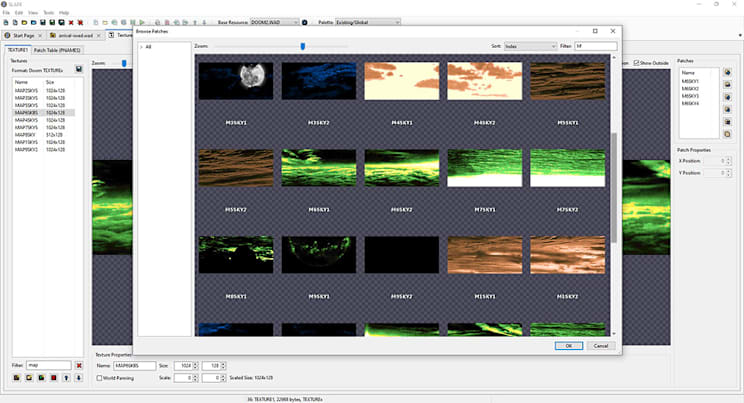
Task: Click the Zoom slider handle in Browse Patches
Action: tap(303, 46)
